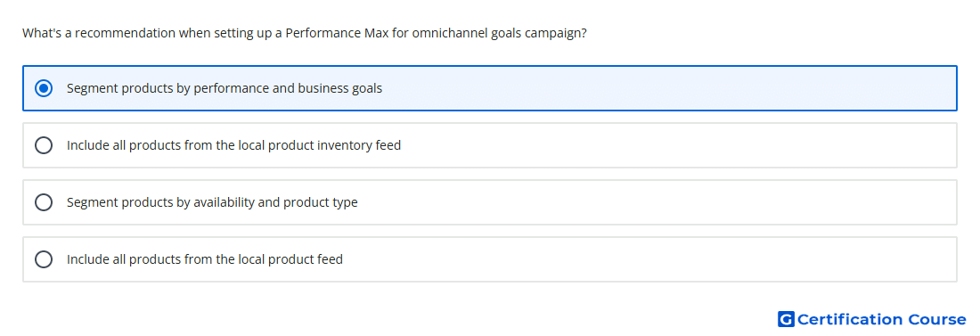Click the answer text "Segment products by performance and business goals"
The height and width of the screenshot is (336, 980).
point(225,88)
